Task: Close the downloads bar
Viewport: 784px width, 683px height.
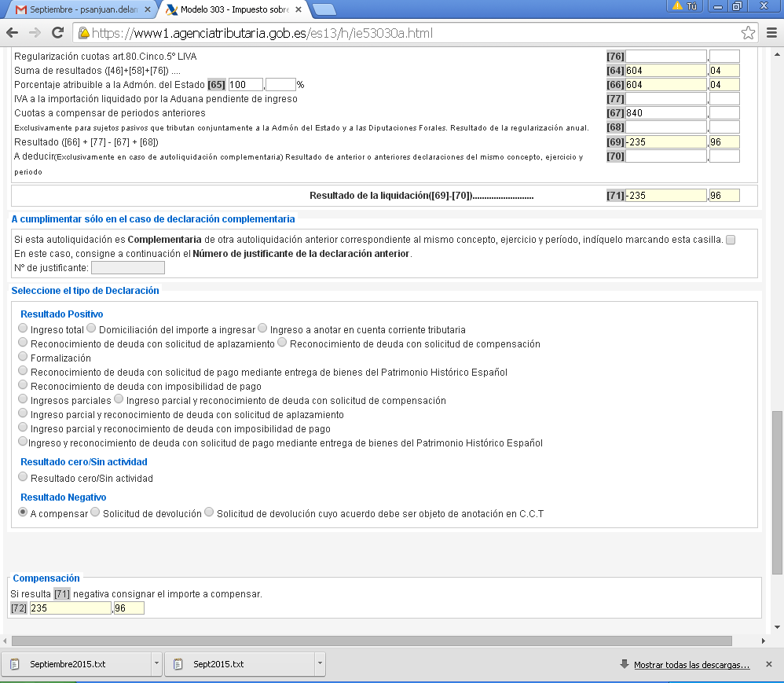Action: coord(769,664)
